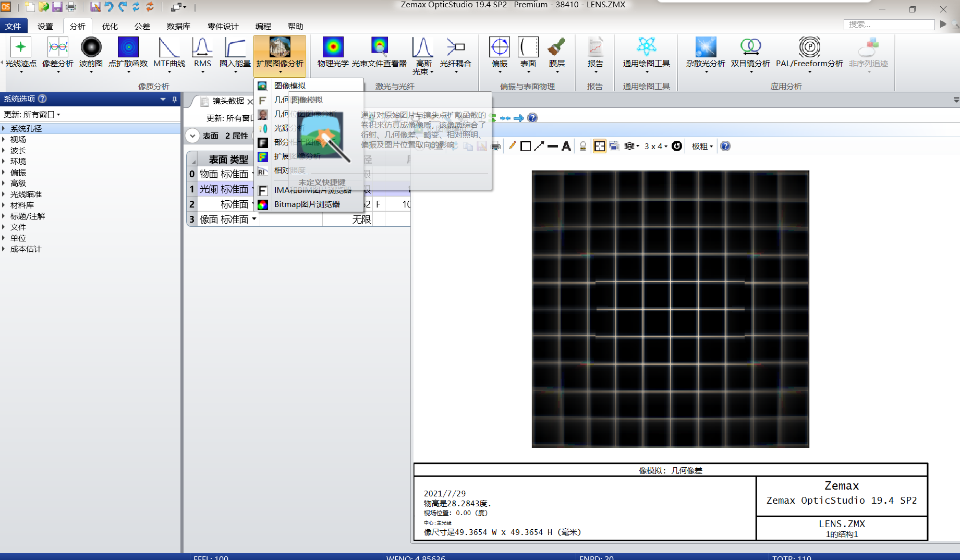Open the 光线迹点 spot diagram tool

pos(21,54)
